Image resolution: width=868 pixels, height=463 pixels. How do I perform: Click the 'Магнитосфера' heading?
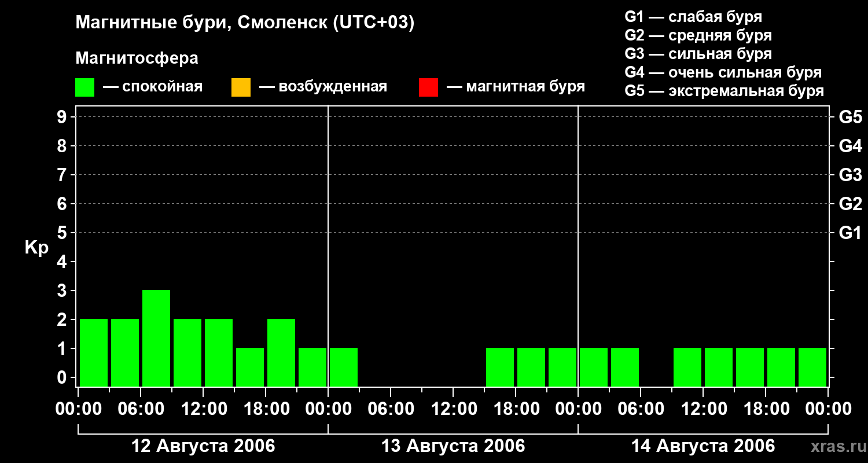[137, 58]
